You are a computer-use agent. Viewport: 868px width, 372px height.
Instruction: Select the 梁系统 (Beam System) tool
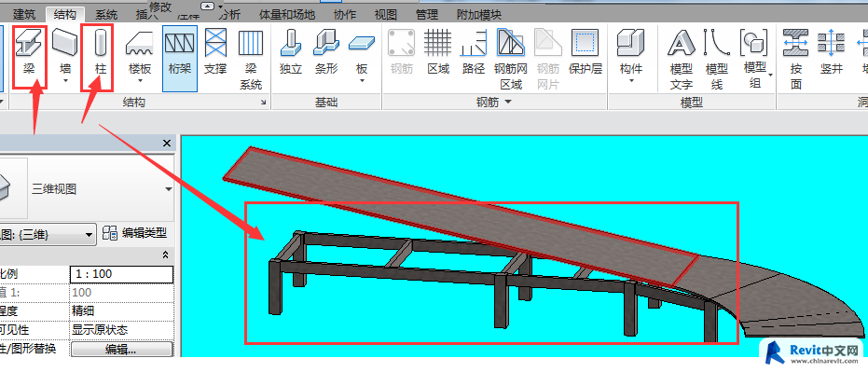[x=251, y=59]
